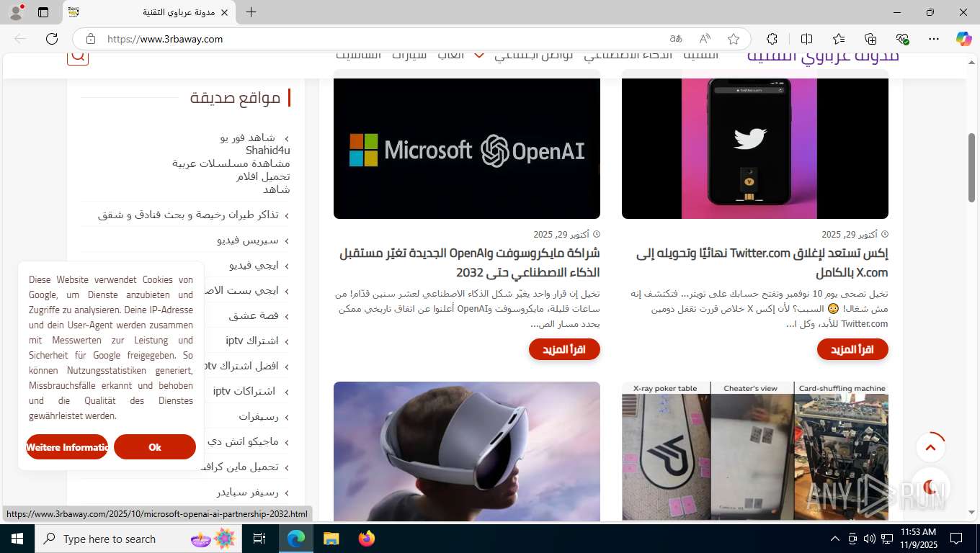The image size is (980, 553).
Task: Accept cookies with the Ok button
Action: (x=155, y=446)
